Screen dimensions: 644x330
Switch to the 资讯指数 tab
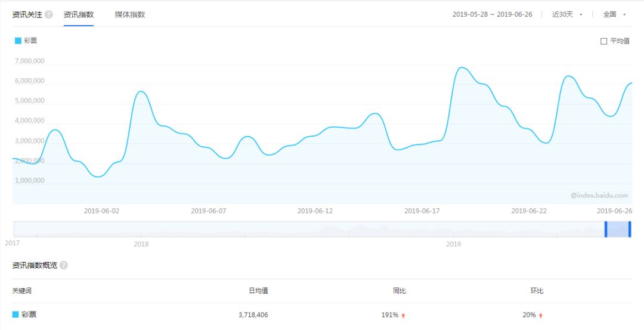[x=79, y=15]
